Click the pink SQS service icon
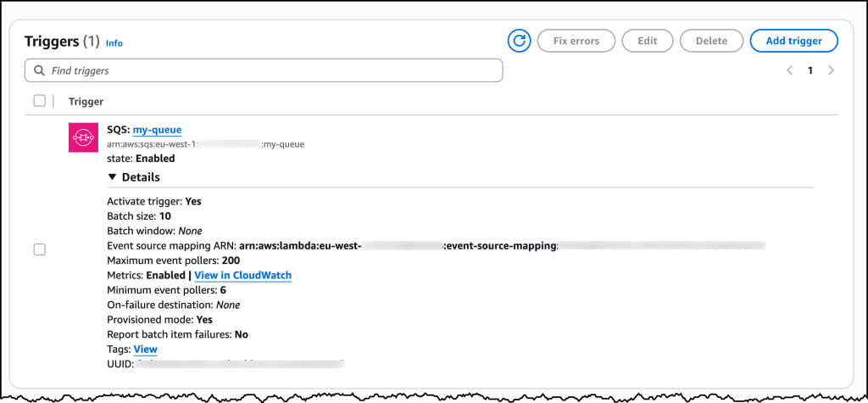Viewport: 868px width, 403px height. click(x=84, y=137)
